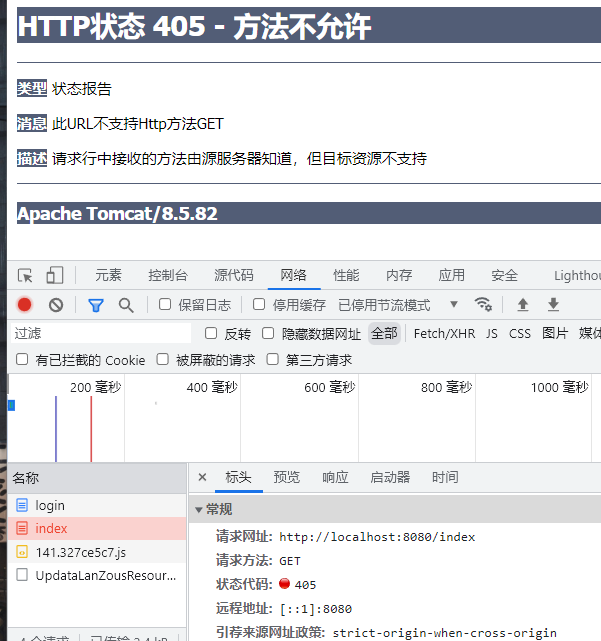Toggle the network filter funnel icon

coord(96,305)
